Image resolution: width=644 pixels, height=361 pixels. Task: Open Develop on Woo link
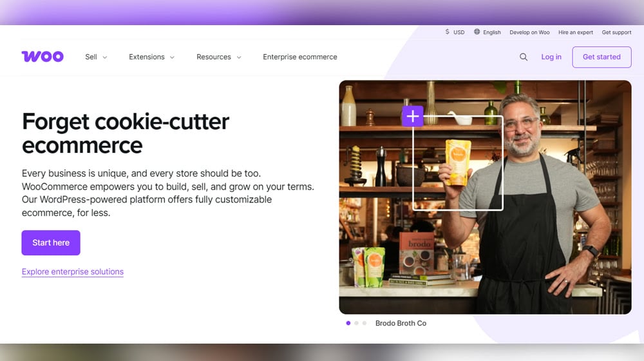[x=529, y=32]
